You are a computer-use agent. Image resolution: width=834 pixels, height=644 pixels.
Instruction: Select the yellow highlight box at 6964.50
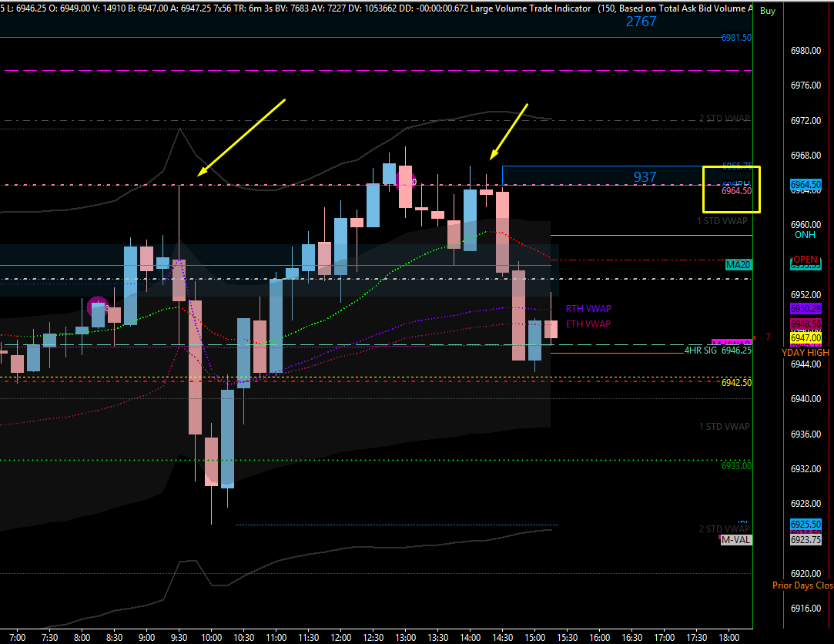point(731,189)
